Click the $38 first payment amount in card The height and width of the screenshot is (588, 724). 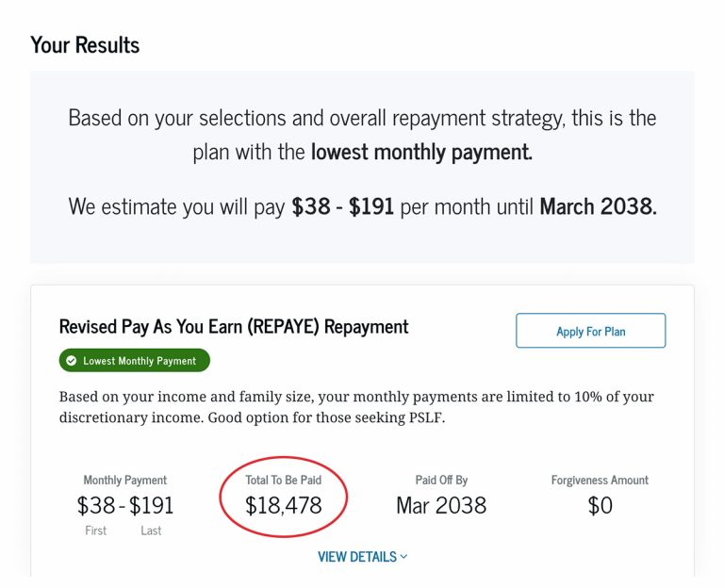[x=96, y=505]
